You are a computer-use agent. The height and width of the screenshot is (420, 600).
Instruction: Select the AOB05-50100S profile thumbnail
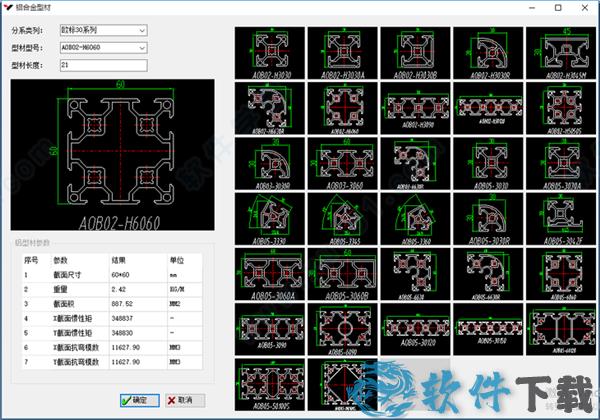pyautogui.click(x=270, y=384)
